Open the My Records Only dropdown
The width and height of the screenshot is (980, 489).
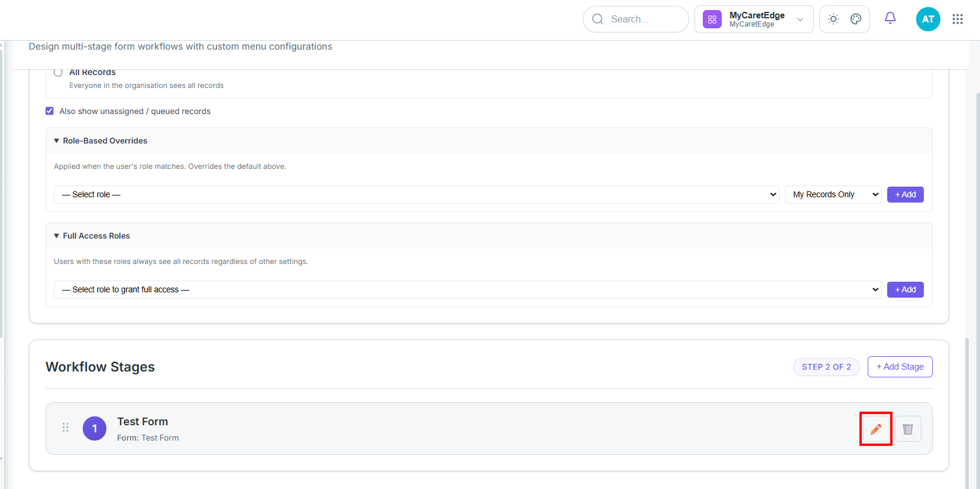(x=833, y=194)
